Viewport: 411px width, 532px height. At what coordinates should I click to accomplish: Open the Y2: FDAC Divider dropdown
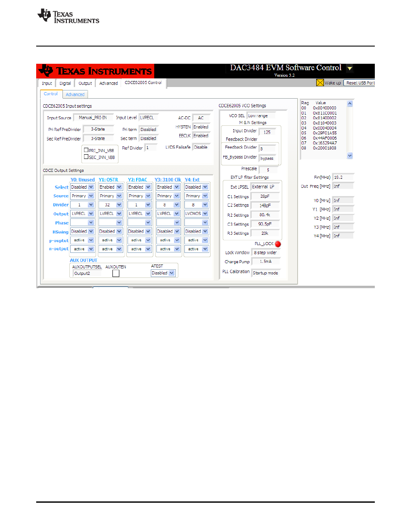tap(140, 205)
